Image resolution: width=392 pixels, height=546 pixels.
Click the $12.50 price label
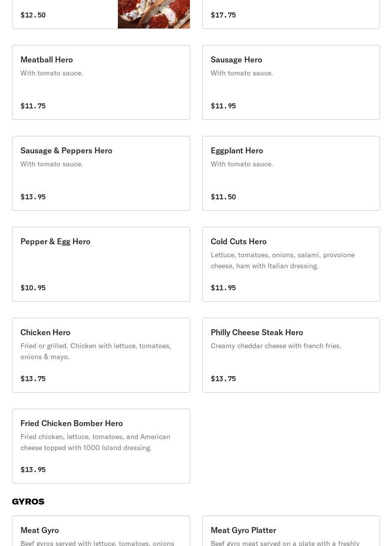33,15
